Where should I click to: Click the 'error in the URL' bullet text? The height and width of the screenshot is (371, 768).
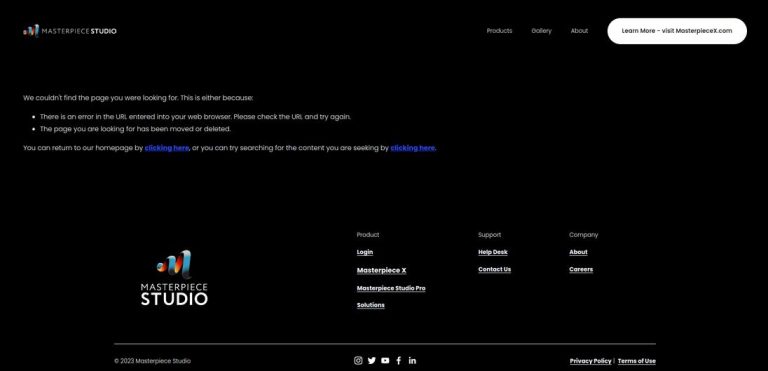(195, 117)
